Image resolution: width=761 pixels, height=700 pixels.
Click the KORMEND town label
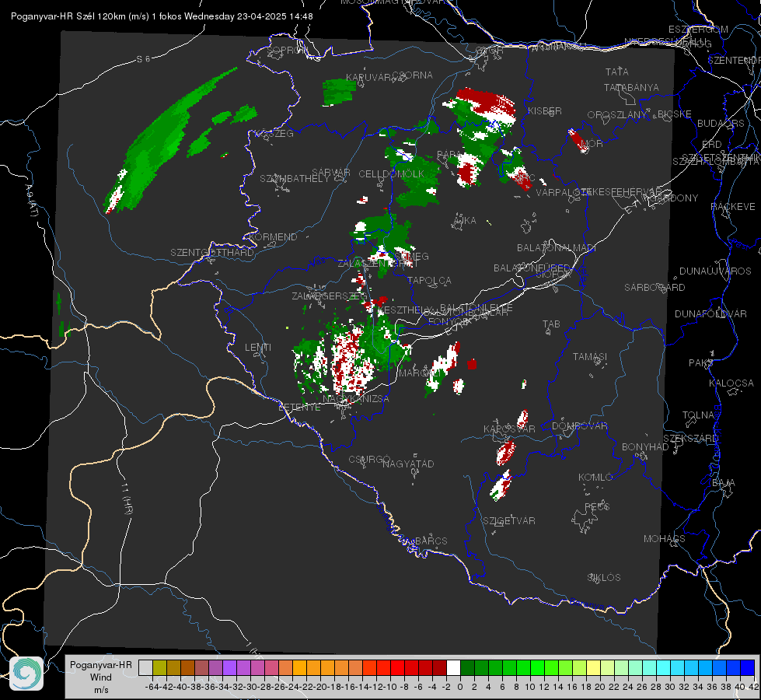[x=272, y=237]
